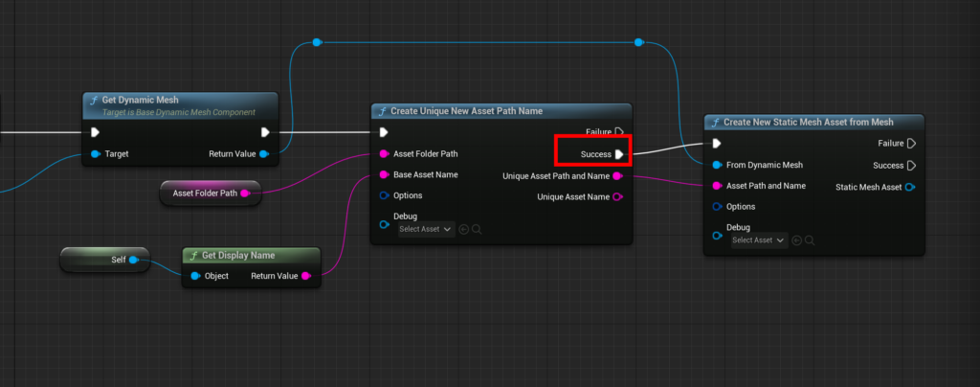This screenshot has height=387, width=980.
Task: Select the Get Dynamic Mesh node title
Action: 140,100
